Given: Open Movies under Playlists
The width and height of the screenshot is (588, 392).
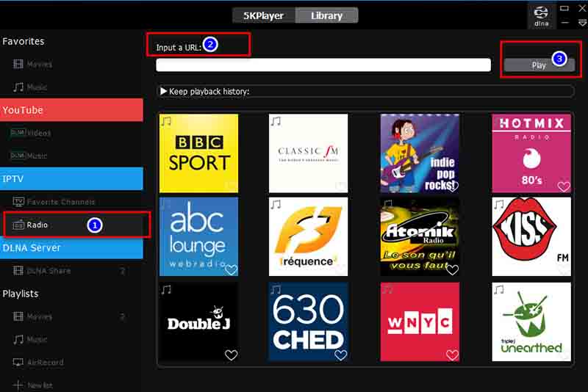Looking at the screenshot, I should coord(40,316).
